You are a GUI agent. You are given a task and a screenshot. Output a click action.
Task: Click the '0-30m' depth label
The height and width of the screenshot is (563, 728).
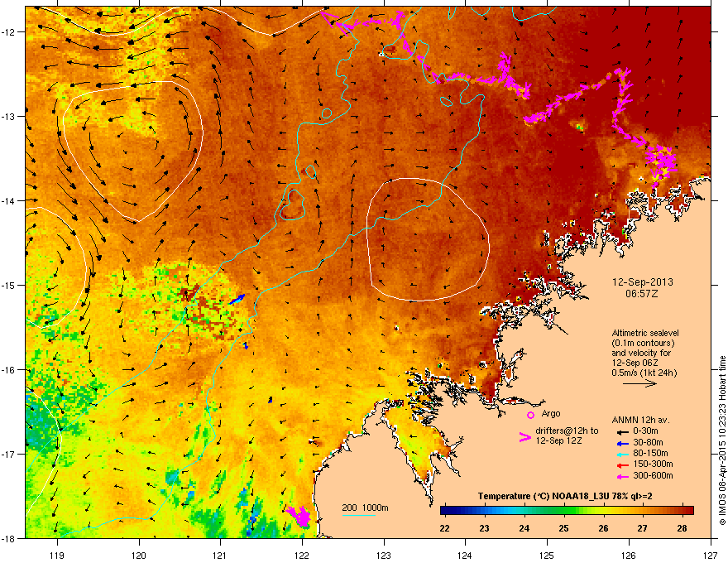(645, 431)
